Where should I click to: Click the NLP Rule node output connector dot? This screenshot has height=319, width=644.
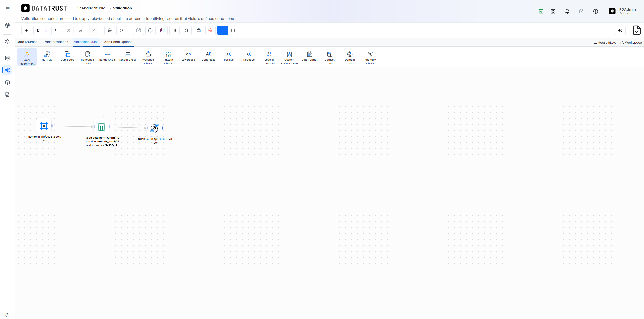pos(163,128)
